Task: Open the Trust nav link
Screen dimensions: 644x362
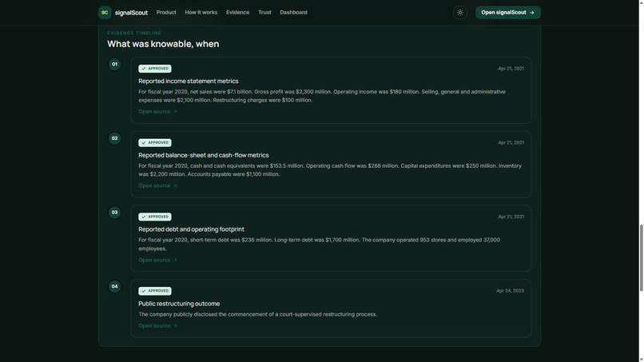Action: tap(264, 12)
